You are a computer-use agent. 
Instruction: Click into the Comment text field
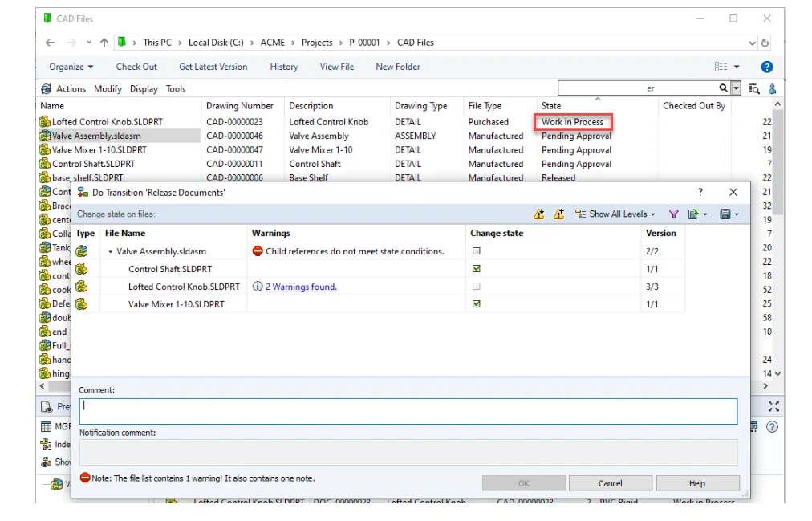[408, 411]
